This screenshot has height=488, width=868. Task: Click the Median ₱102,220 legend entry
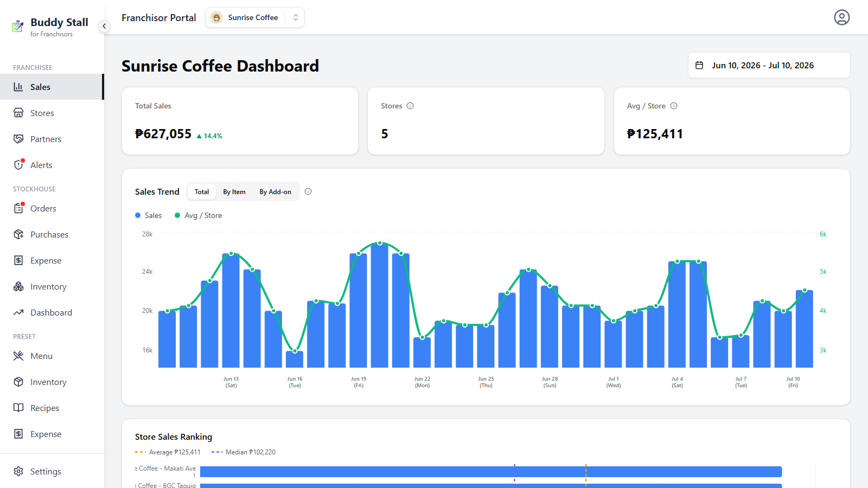coord(243,452)
